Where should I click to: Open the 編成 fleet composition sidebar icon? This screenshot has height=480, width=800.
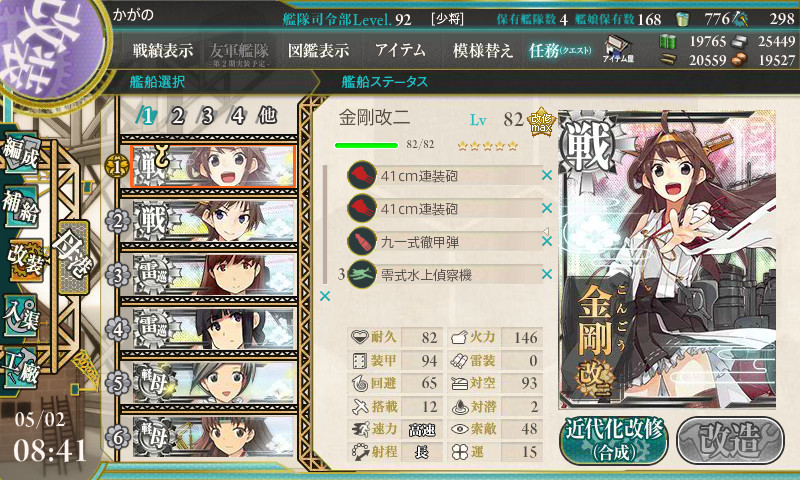tap(21, 153)
